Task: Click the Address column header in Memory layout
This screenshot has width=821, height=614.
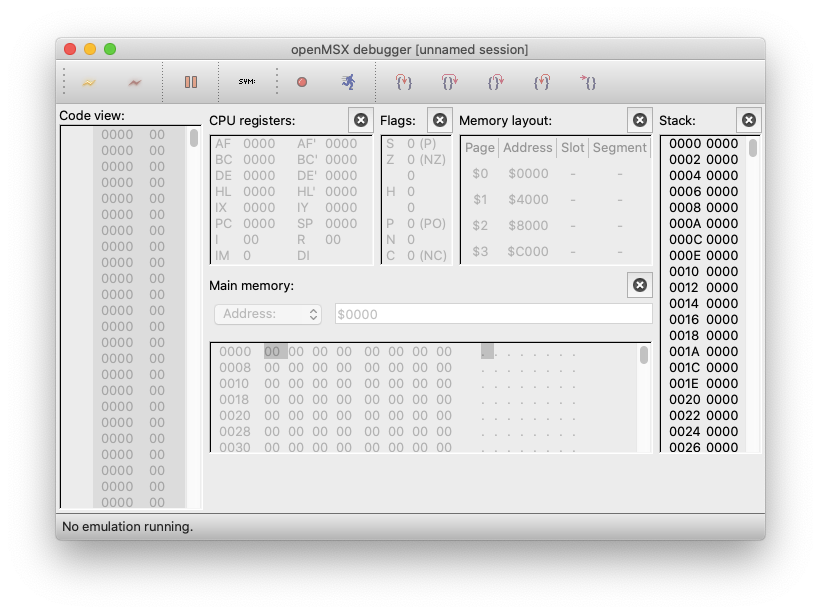Action: tap(527, 148)
